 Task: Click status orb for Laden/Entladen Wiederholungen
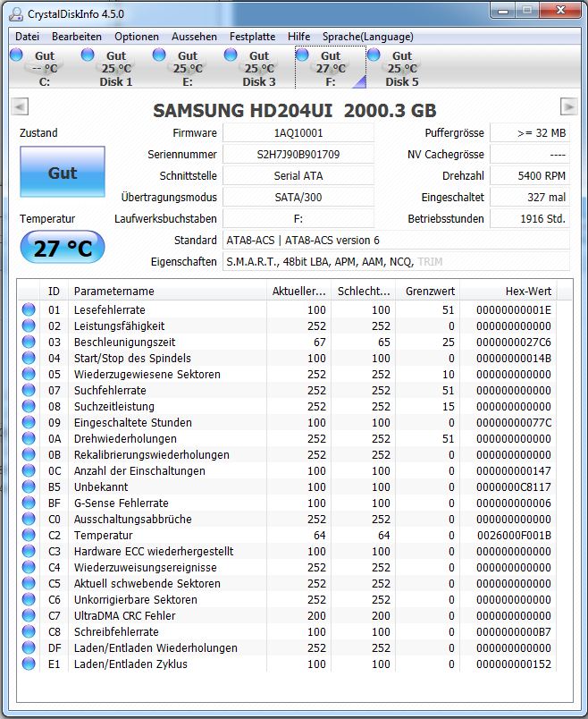(29, 647)
